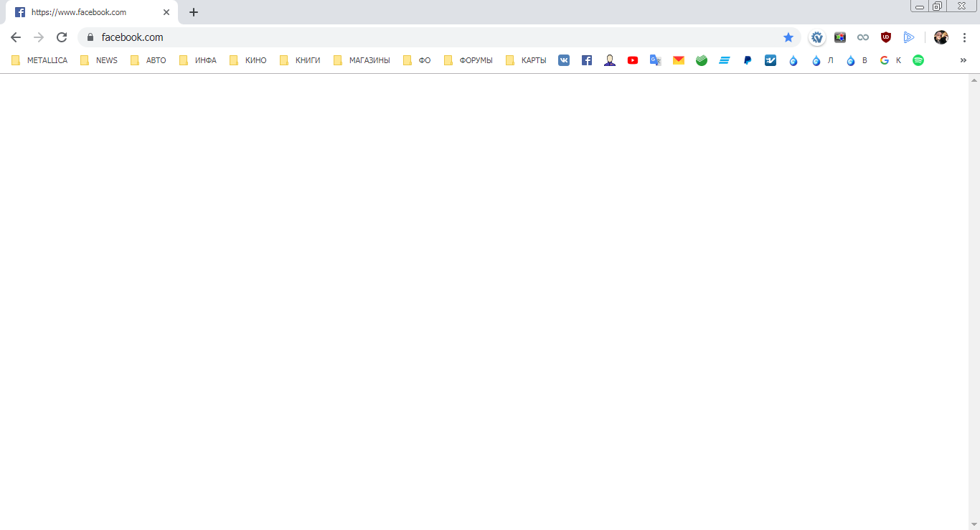The width and height of the screenshot is (980, 530).
Task: Expand the METALLICA bookmarks folder
Action: pyautogui.click(x=39, y=60)
